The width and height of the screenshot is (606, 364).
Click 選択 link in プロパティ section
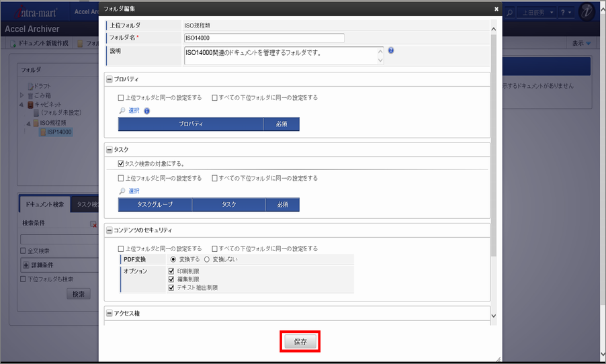134,111
